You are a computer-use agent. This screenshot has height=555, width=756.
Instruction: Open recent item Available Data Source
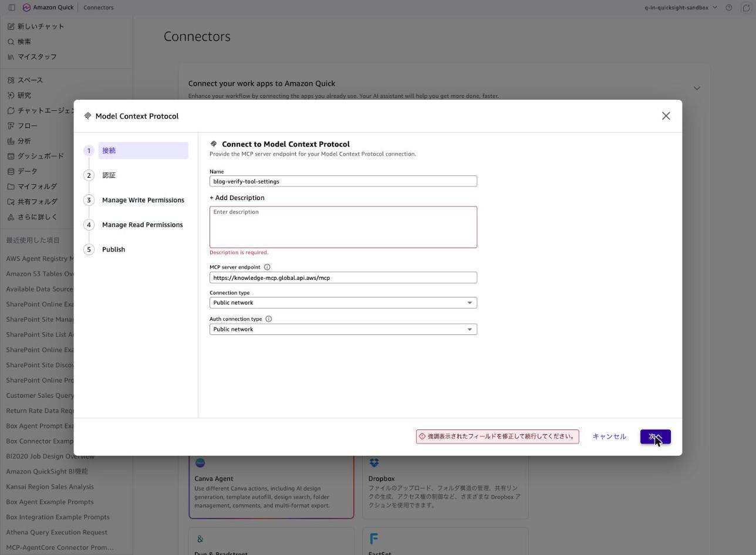point(40,289)
